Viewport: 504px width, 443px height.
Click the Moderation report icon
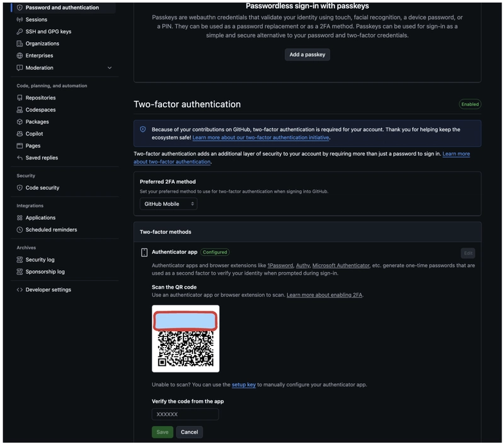20,68
